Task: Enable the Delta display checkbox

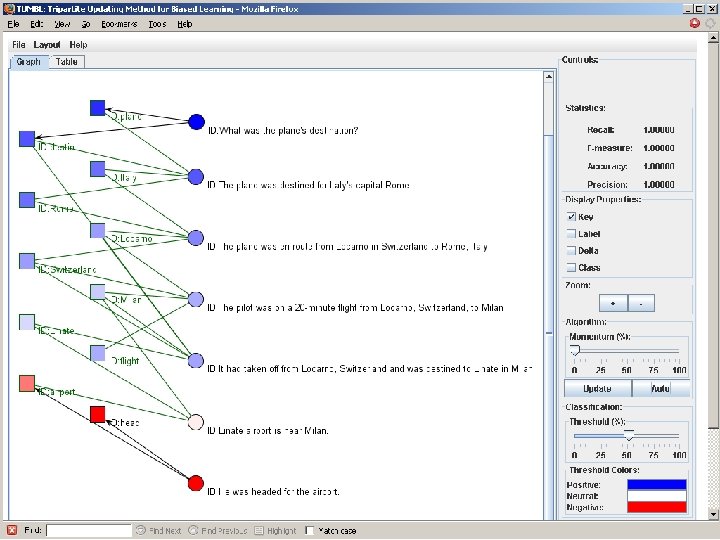Action: point(571,250)
